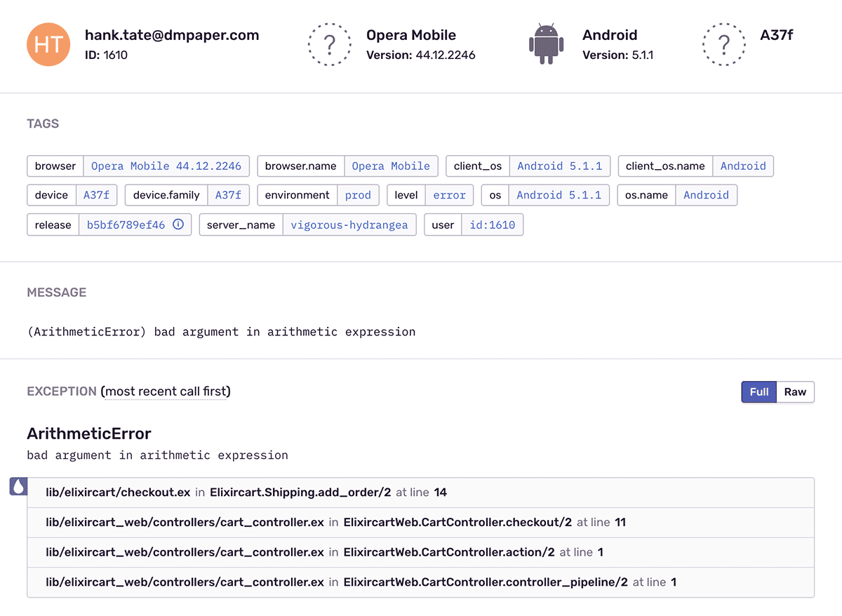Image resolution: width=842 pixels, height=616 pixels.
Task: Open the Opera Mobile 44.12.2246 browser tag
Action: (166, 166)
